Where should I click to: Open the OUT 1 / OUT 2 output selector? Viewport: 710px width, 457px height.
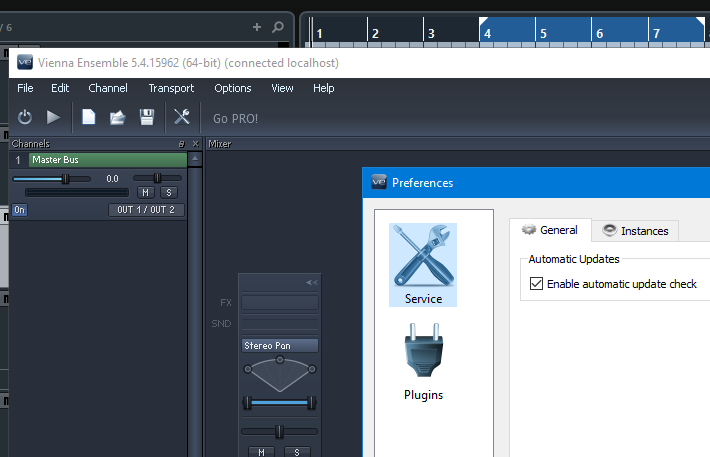146,210
